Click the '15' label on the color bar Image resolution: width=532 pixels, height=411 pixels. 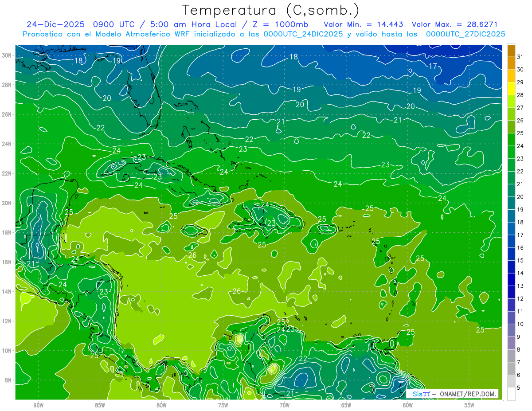[x=520, y=261]
